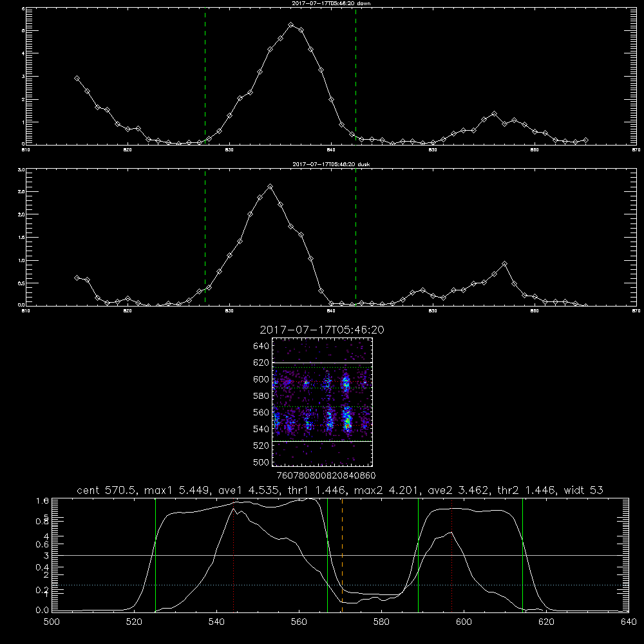The width and height of the screenshot is (644, 644).
Task: Select the "max1 5.449" value in stats line
Action: tap(178, 490)
